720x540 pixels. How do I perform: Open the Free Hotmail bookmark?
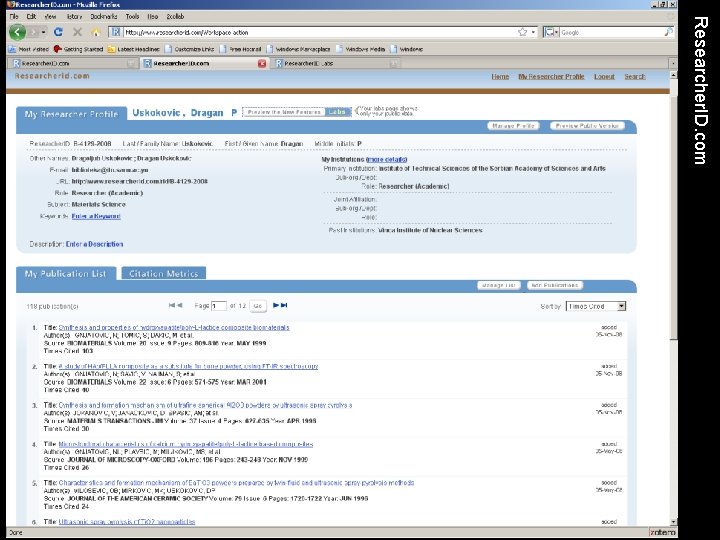[241, 49]
